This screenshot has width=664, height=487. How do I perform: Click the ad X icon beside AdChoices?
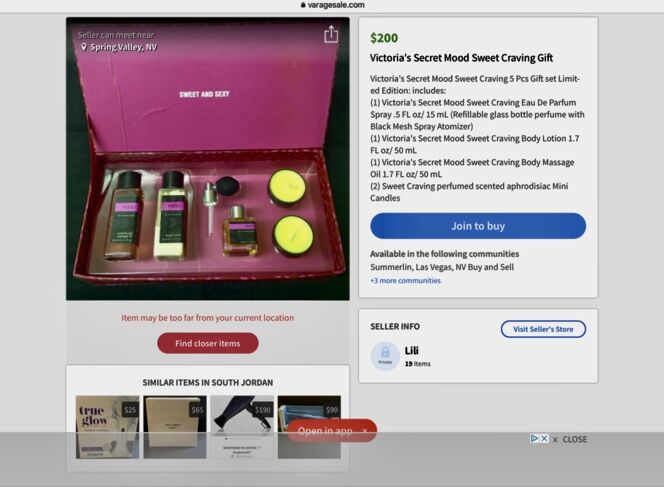(x=544, y=439)
